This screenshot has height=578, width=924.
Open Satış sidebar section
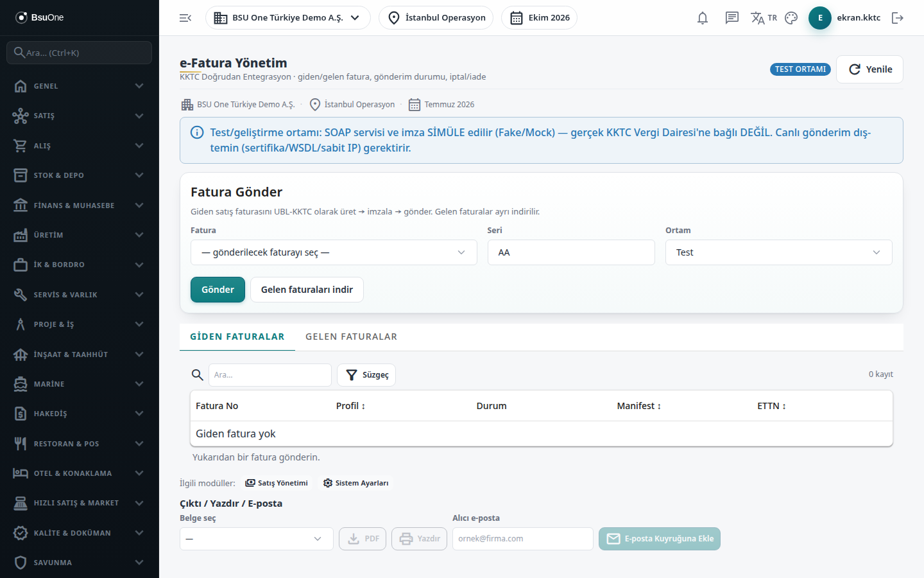(x=80, y=116)
